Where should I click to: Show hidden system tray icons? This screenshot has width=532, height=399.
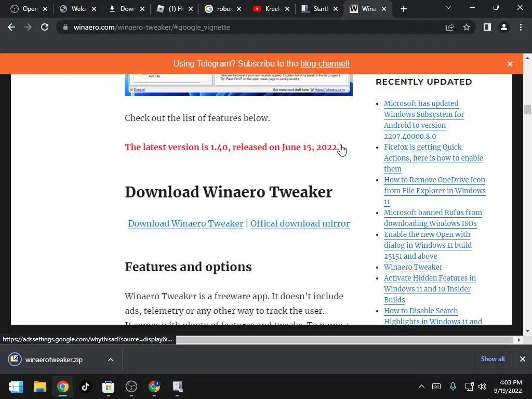(421, 387)
